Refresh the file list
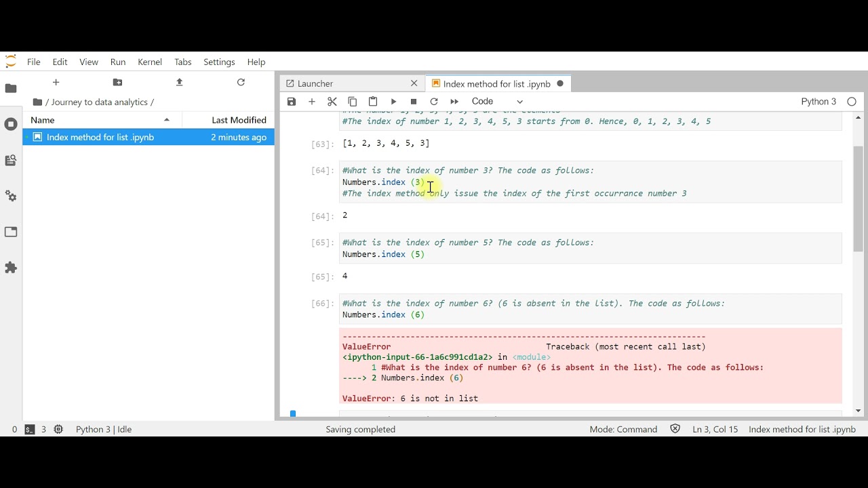This screenshot has width=868, height=488. (x=241, y=82)
